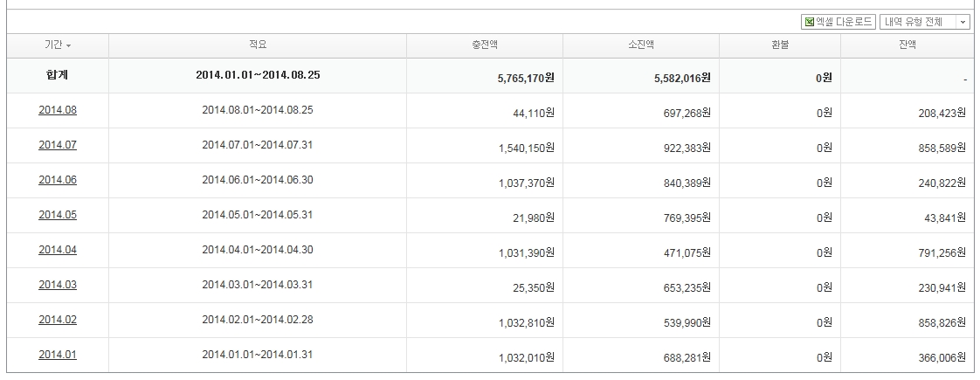Viewport: 980px width, 380px height.
Task: Open the 2014.04 period link
Action: tap(58, 250)
